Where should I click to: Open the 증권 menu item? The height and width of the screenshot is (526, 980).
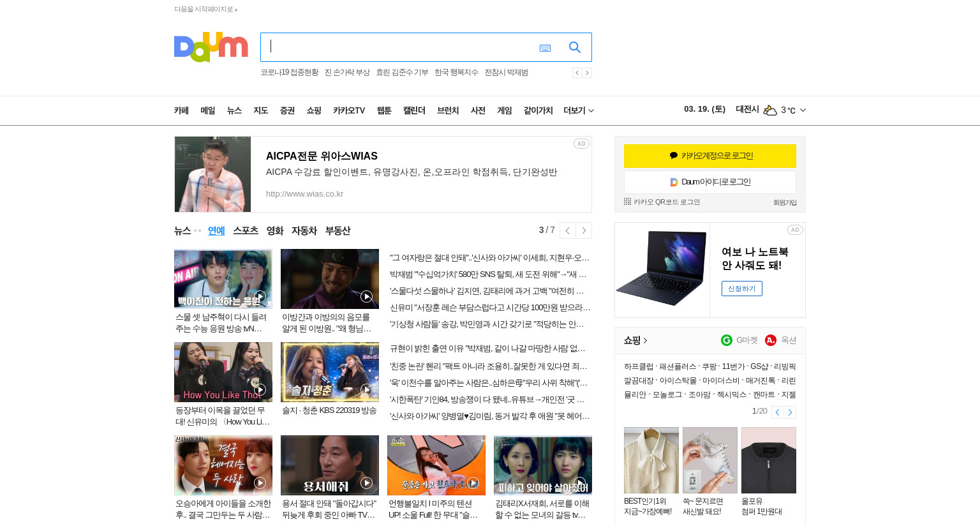coord(287,110)
